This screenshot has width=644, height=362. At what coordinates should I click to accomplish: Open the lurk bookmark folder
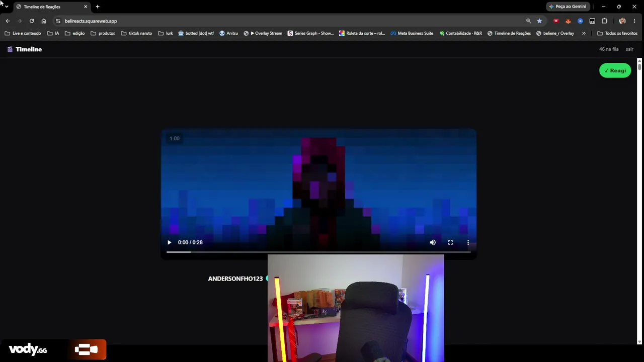[x=166, y=33]
